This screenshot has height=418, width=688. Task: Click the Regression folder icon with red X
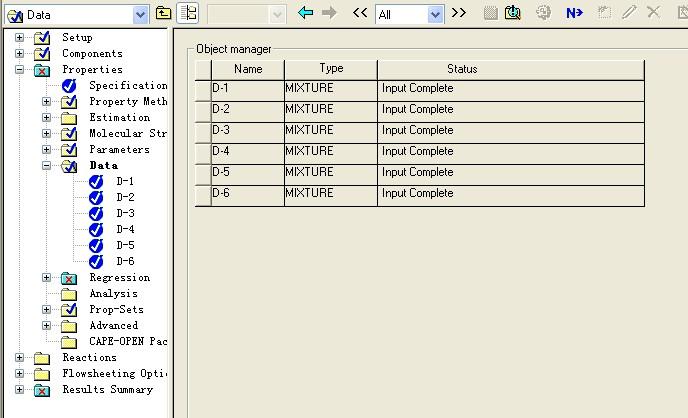point(69,278)
